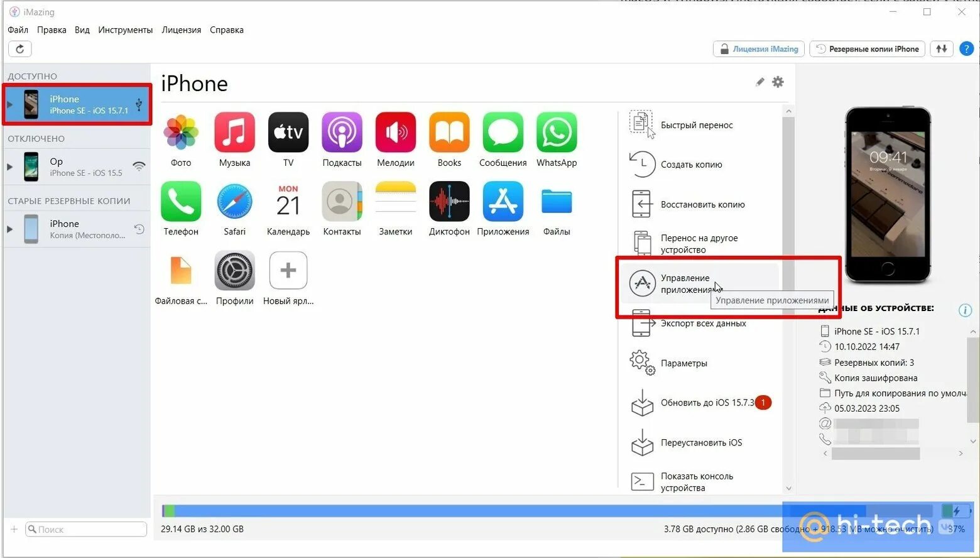Click plus icon beside search field
Viewport: 980px width, 558px height.
pos(14,530)
